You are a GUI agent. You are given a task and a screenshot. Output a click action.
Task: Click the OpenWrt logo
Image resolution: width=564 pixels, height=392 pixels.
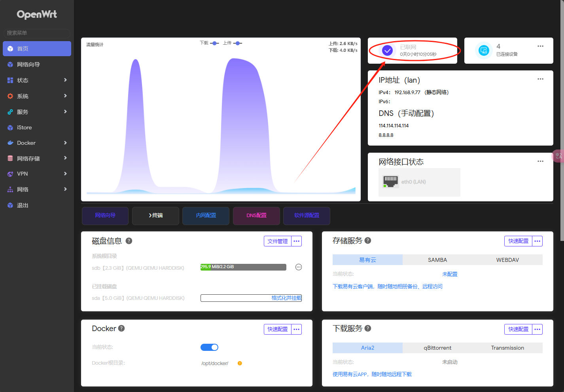click(x=37, y=15)
